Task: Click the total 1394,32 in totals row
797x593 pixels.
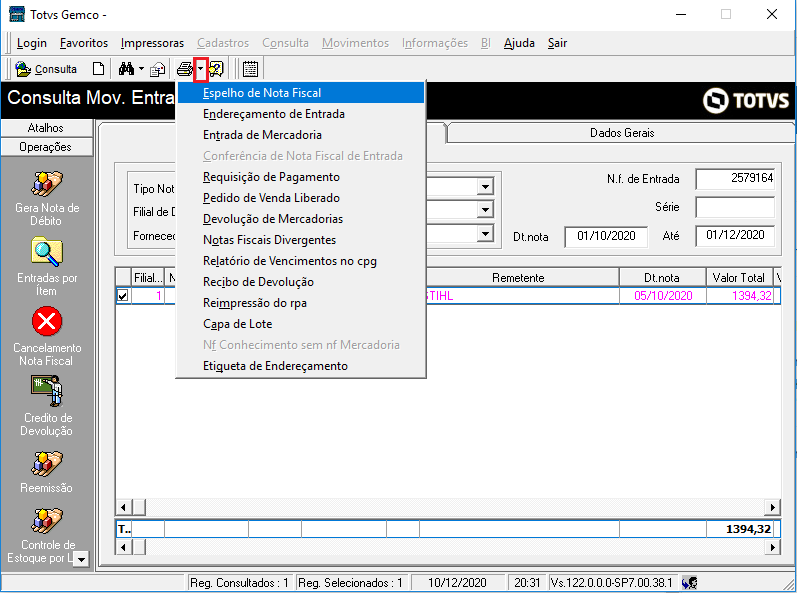Action: [x=740, y=529]
